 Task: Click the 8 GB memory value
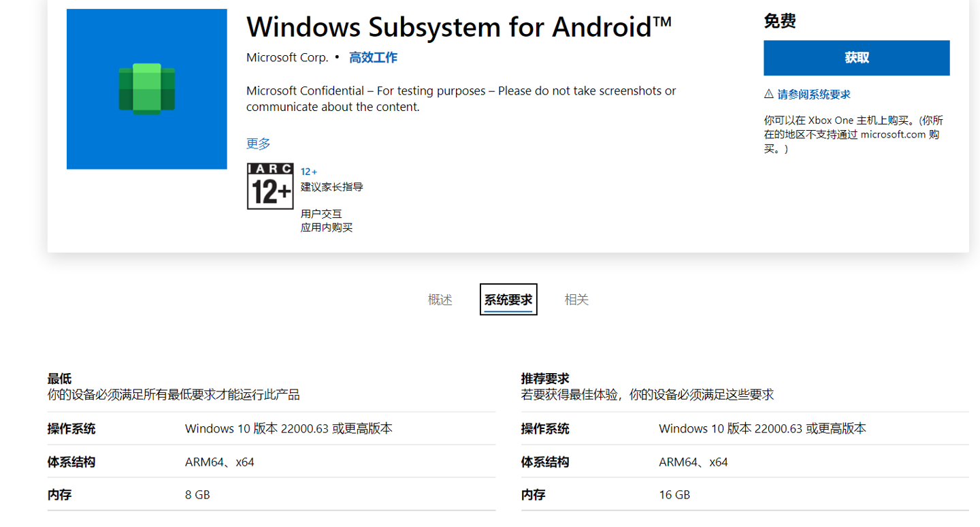[197, 495]
